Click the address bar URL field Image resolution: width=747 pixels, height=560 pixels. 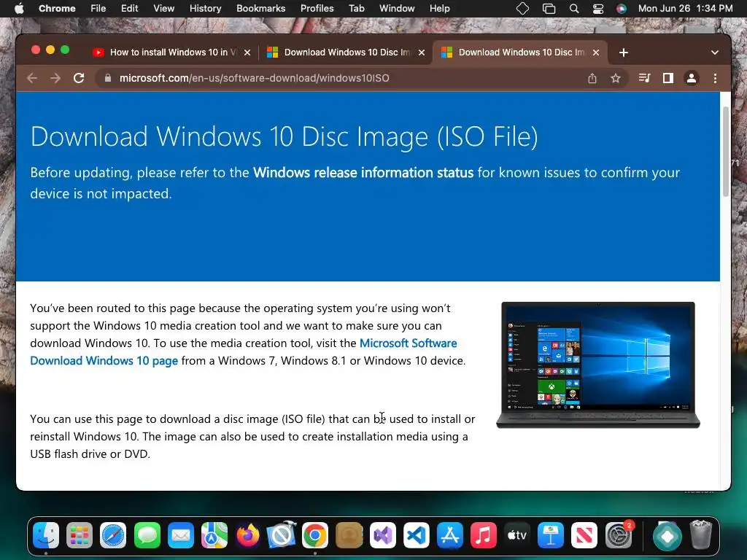[343, 78]
